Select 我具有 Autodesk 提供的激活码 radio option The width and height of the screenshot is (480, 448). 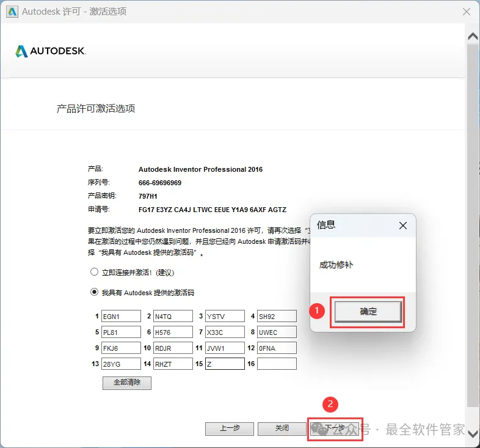[94, 292]
